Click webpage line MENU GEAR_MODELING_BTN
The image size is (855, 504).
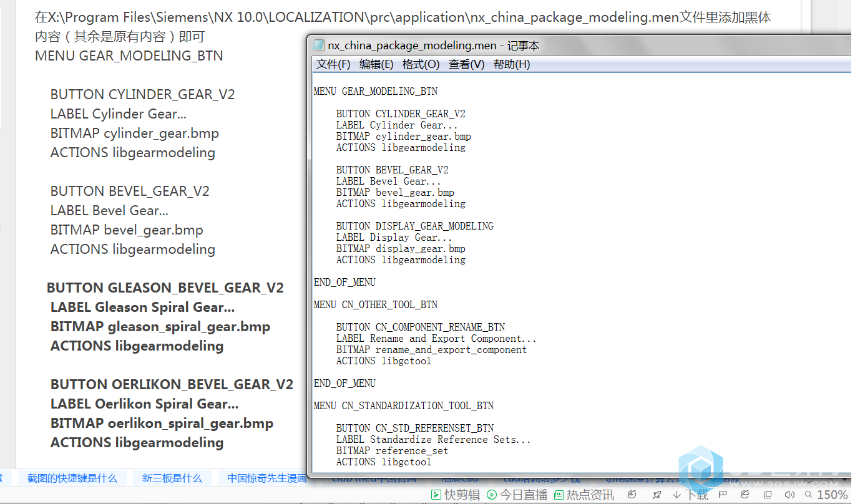(129, 56)
